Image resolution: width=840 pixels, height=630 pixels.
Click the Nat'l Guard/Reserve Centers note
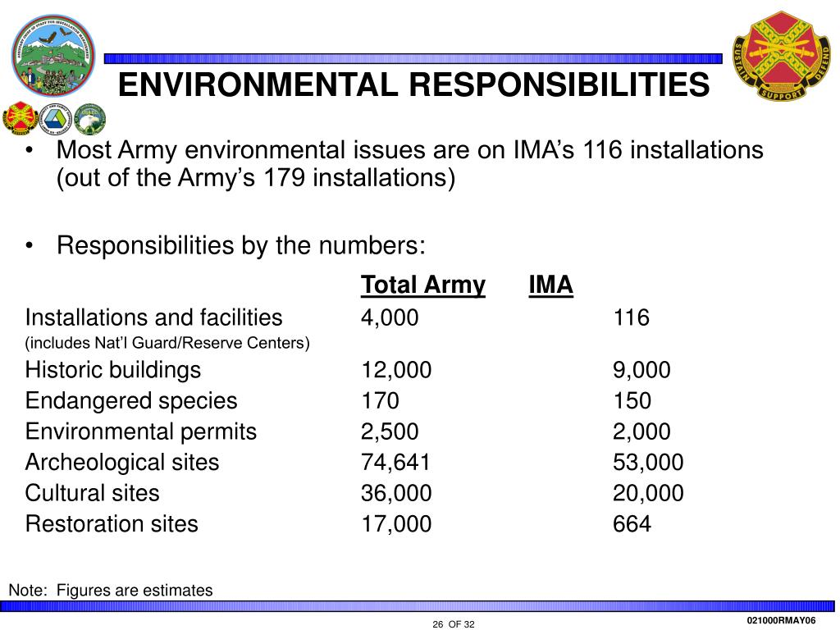(167, 343)
